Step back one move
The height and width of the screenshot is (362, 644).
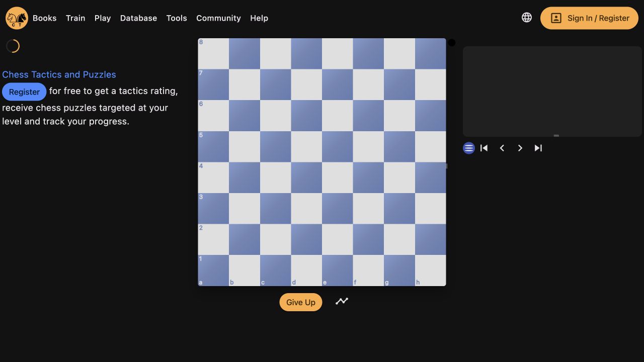(x=502, y=148)
